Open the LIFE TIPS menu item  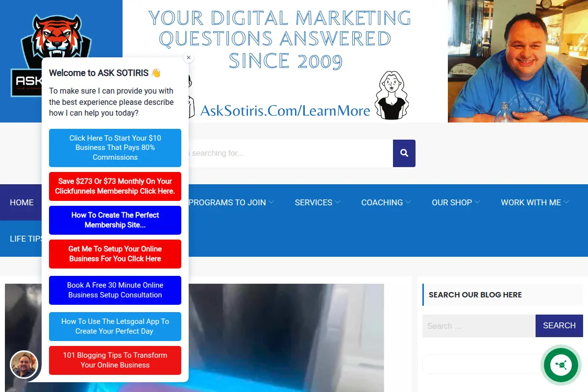pyautogui.click(x=26, y=239)
